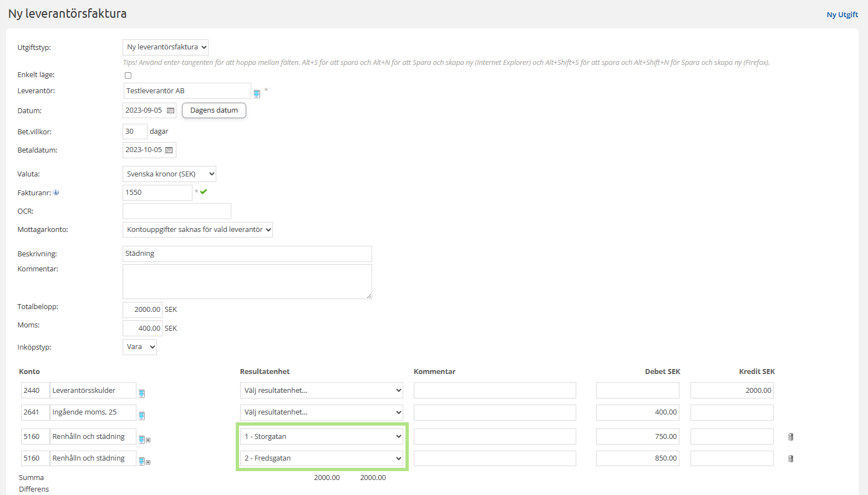This screenshot has width=868, height=495.
Task: Click the small plus icon on the Storgatan row
Action: click(148, 440)
